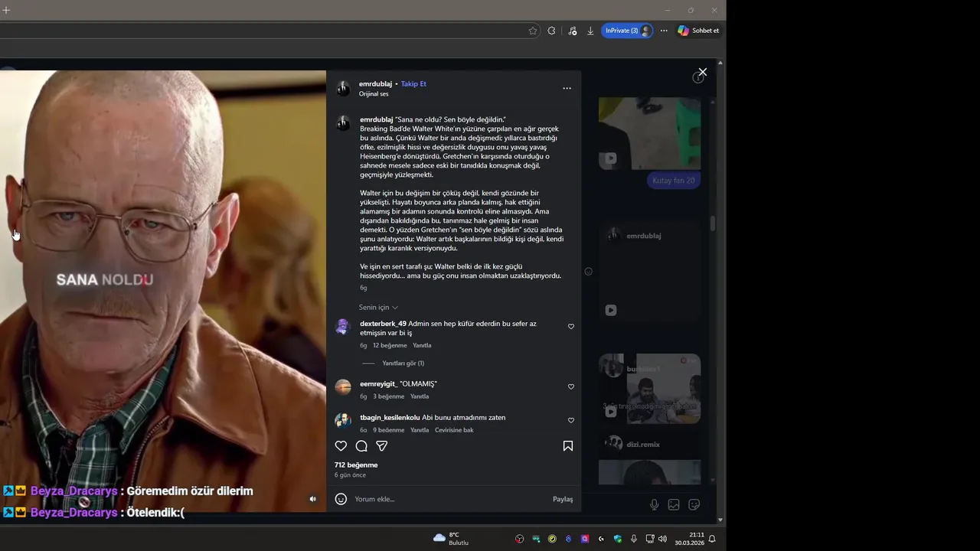Click Windows Security shield tray icon
Screen dimensions: 980x551
[617, 539]
